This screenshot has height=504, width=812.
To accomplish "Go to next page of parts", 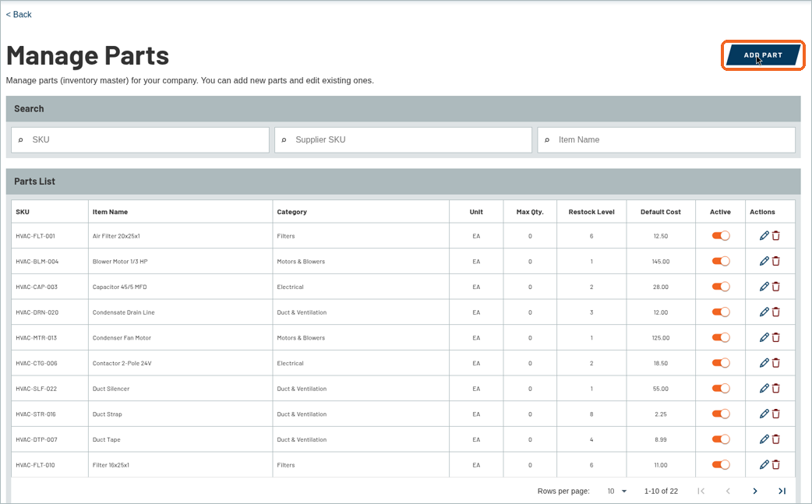I will coord(755,491).
